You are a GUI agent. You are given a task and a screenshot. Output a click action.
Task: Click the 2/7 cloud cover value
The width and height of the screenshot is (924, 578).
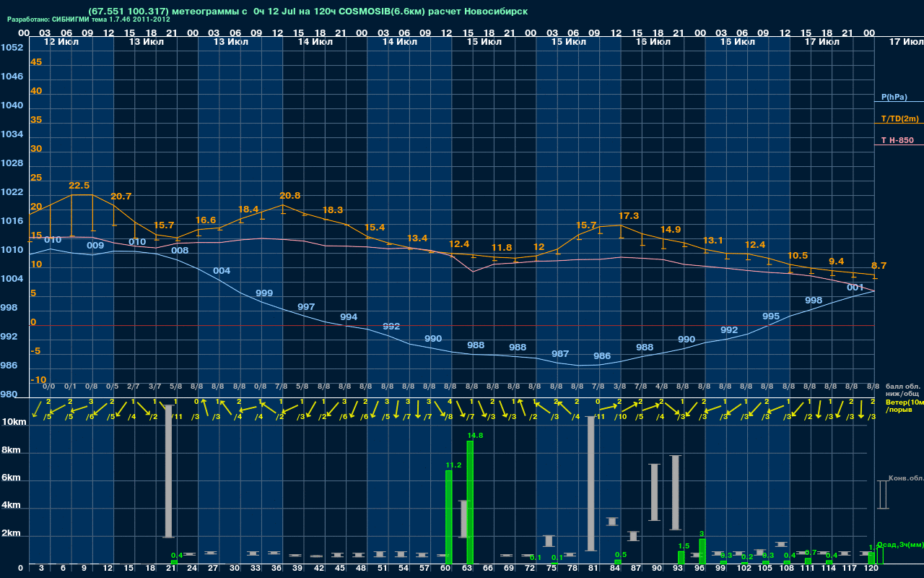134,387
